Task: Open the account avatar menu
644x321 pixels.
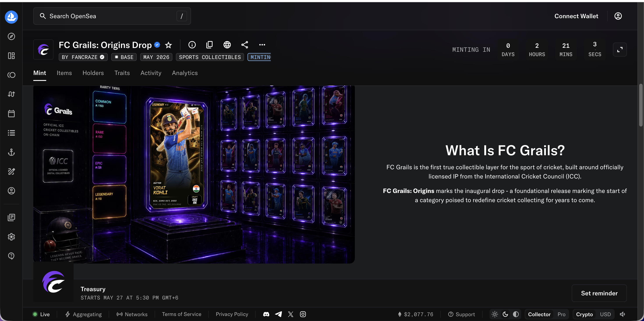Action: tap(618, 16)
